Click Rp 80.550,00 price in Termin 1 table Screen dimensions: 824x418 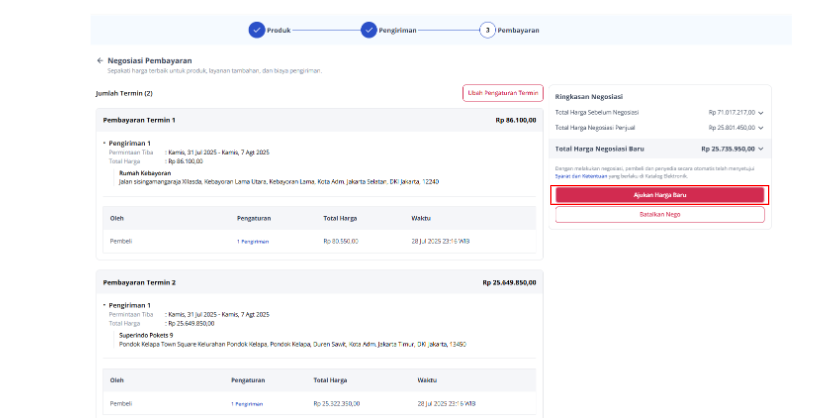[x=341, y=241]
